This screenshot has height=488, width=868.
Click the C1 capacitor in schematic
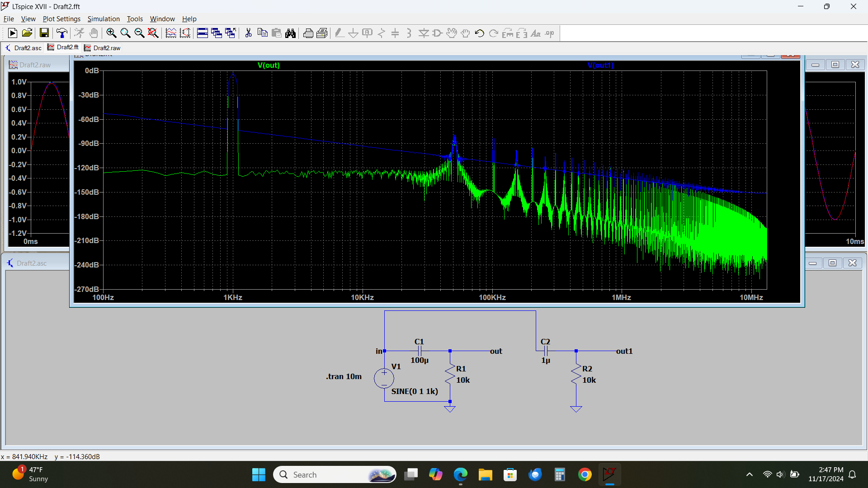pos(420,351)
